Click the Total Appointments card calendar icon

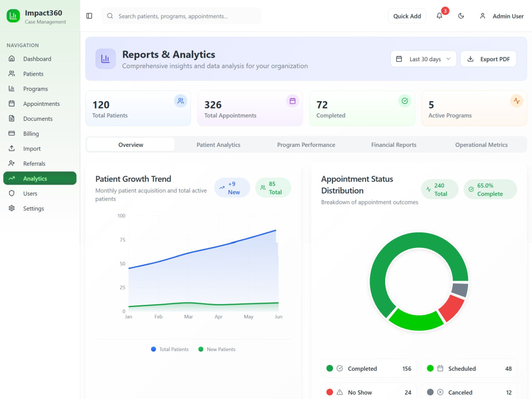(x=293, y=101)
